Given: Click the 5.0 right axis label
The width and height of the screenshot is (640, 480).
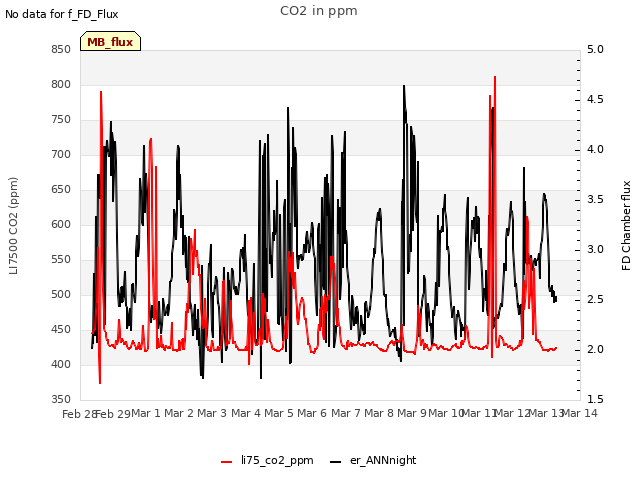Looking at the screenshot, I should point(595,49).
